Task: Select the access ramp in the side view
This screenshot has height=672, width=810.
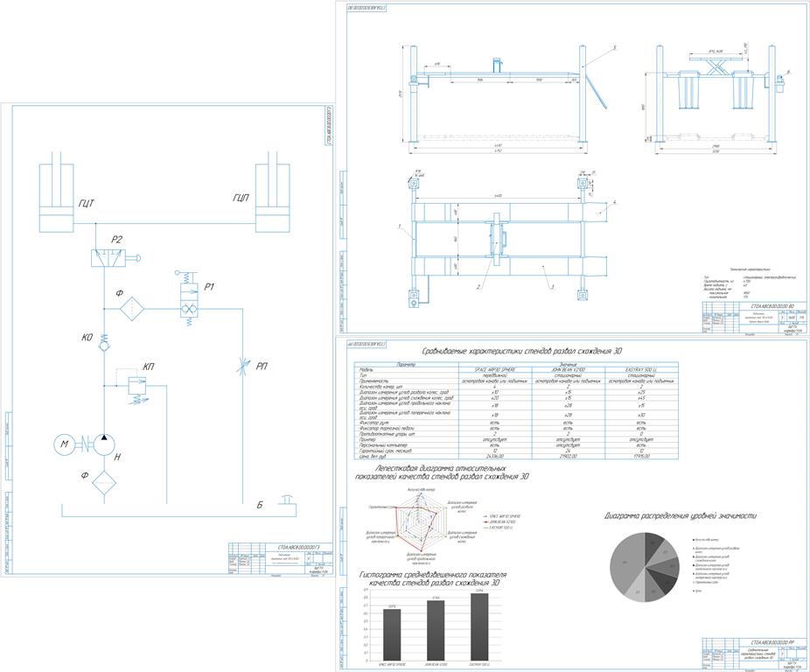Action: (x=597, y=93)
